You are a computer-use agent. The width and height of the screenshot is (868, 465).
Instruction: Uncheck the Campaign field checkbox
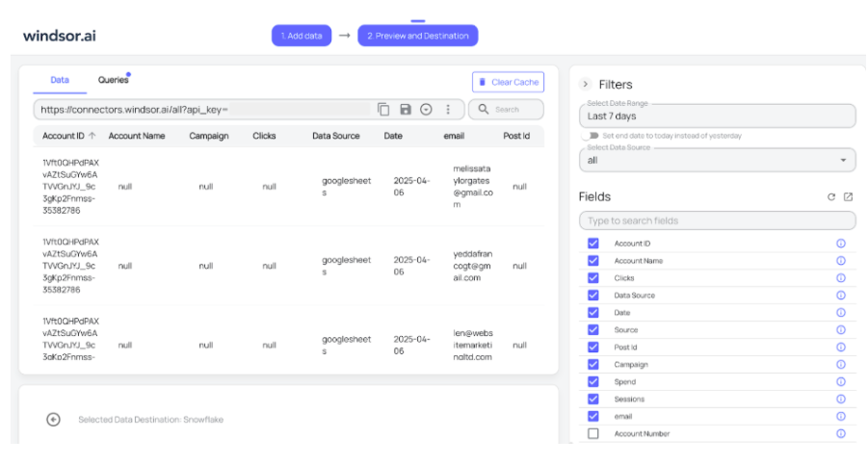tap(593, 365)
